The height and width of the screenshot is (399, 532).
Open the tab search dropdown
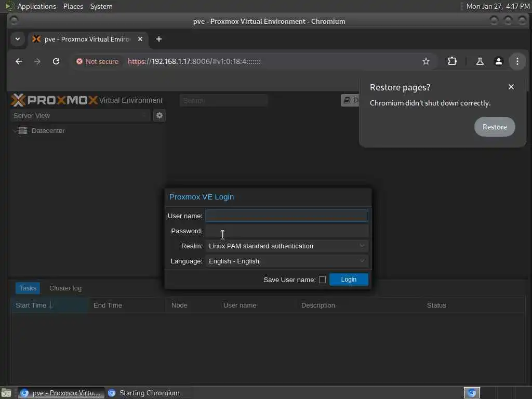[x=18, y=39]
